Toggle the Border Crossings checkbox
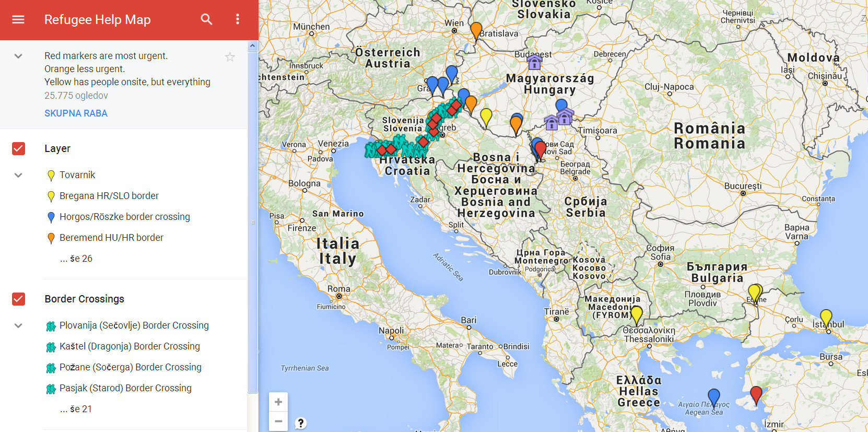This screenshot has width=868, height=432. [18, 299]
